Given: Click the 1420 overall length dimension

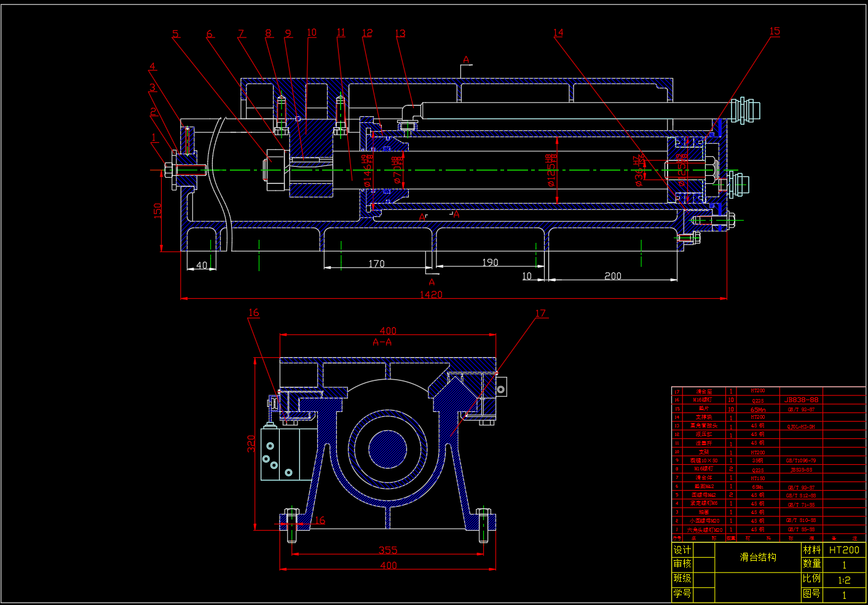Looking at the screenshot, I should tap(431, 295).
